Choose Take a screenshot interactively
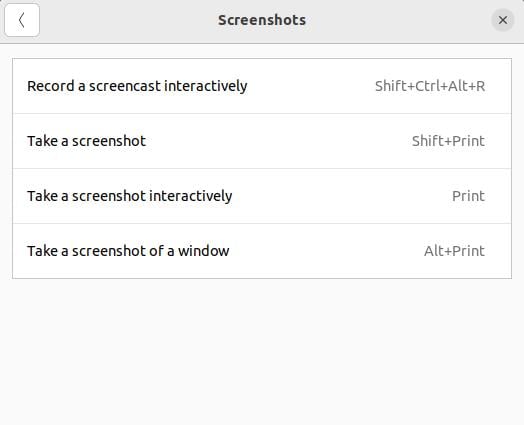Viewport: 524px width, 425px height. (x=262, y=196)
